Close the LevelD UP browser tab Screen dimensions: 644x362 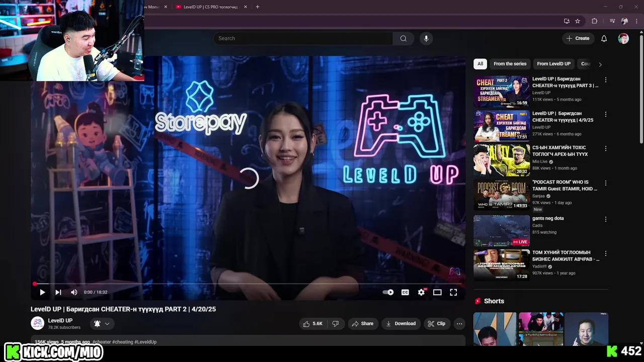tap(246, 7)
